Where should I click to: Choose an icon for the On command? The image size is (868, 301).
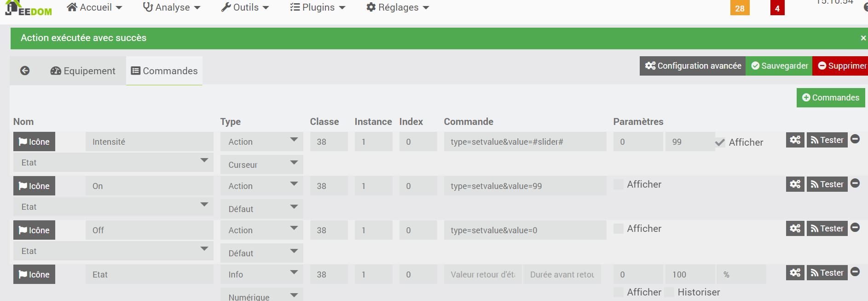(34, 186)
